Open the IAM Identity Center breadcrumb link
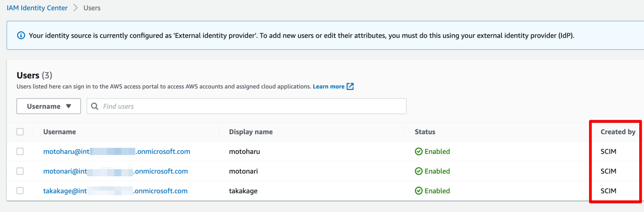 37,8
